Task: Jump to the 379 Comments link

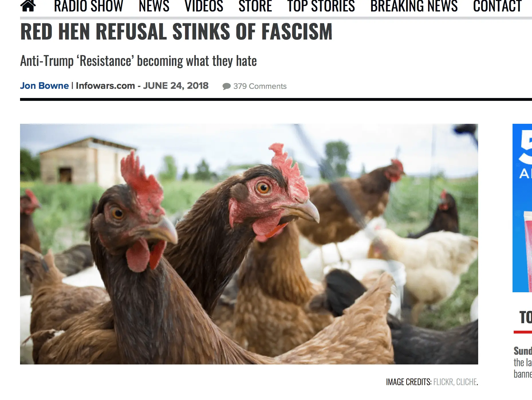Action: point(260,86)
